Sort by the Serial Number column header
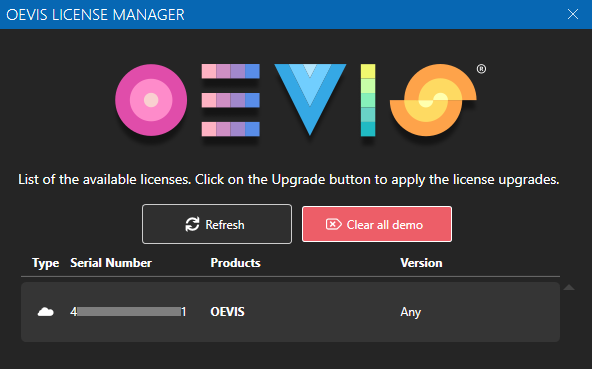592x369 pixels. click(x=111, y=262)
